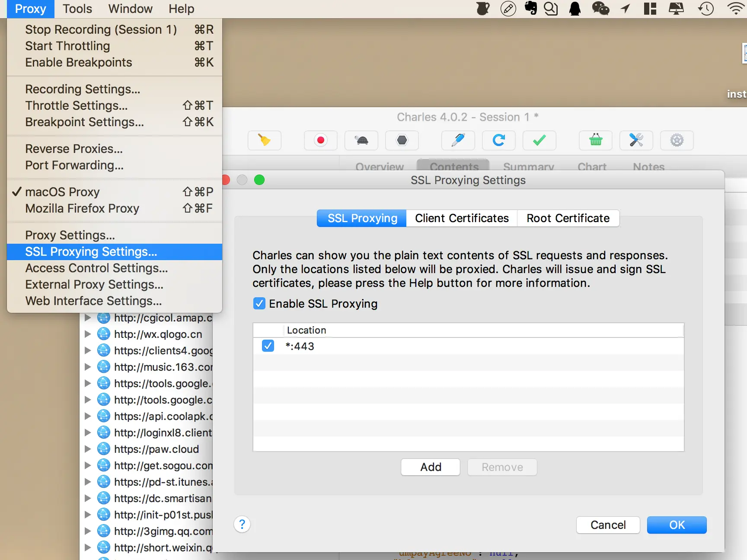
Task: Click the Evernote elephant menu bar icon
Action: pos(530,8)
